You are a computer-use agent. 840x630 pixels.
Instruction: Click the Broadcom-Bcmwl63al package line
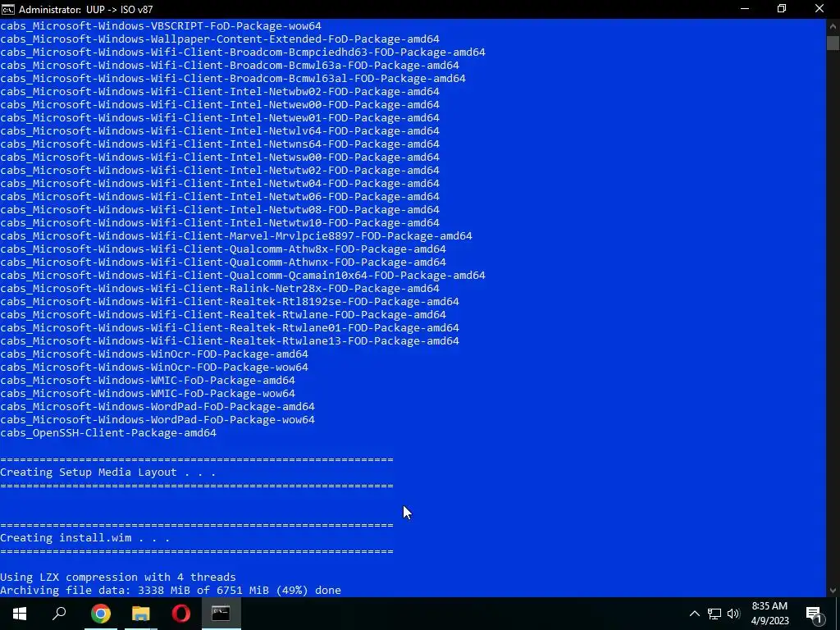pyautogui.click(x=233, y=79)
